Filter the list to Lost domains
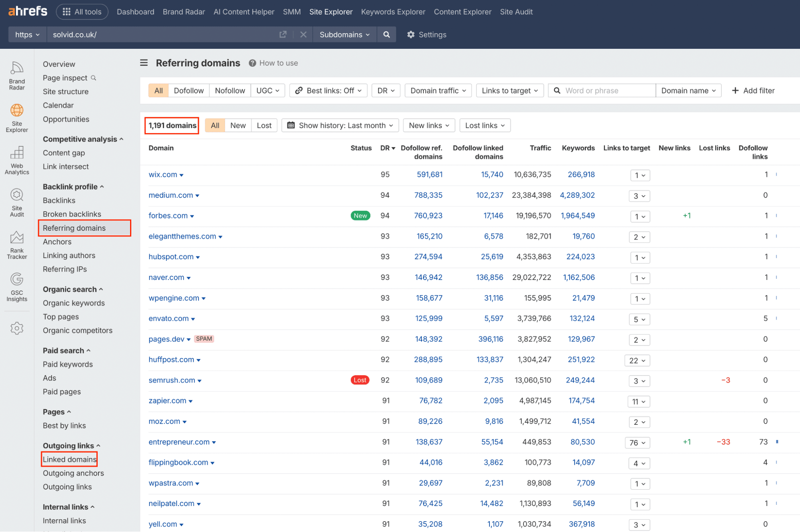Image resolution: width=800 pixels, height=532 pixels. tap(264, 125)
